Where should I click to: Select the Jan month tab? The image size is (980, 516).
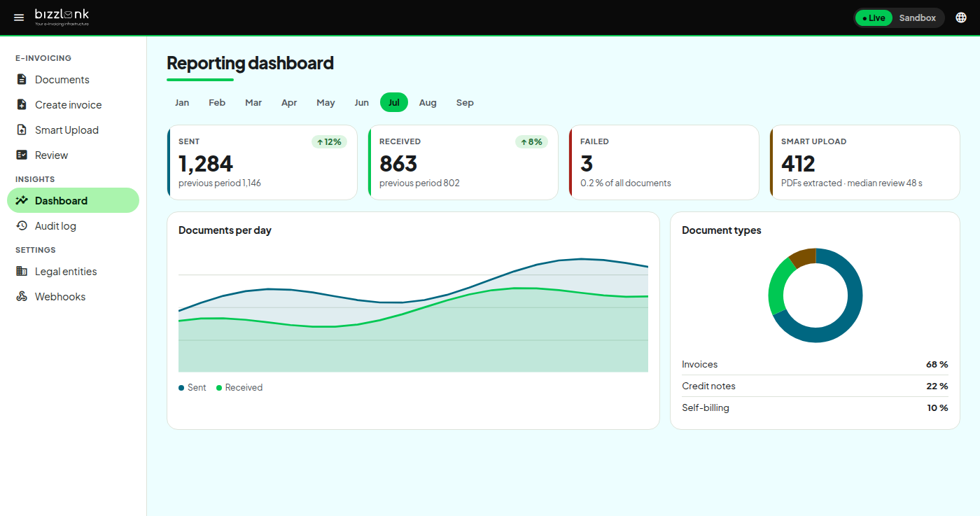182,102
